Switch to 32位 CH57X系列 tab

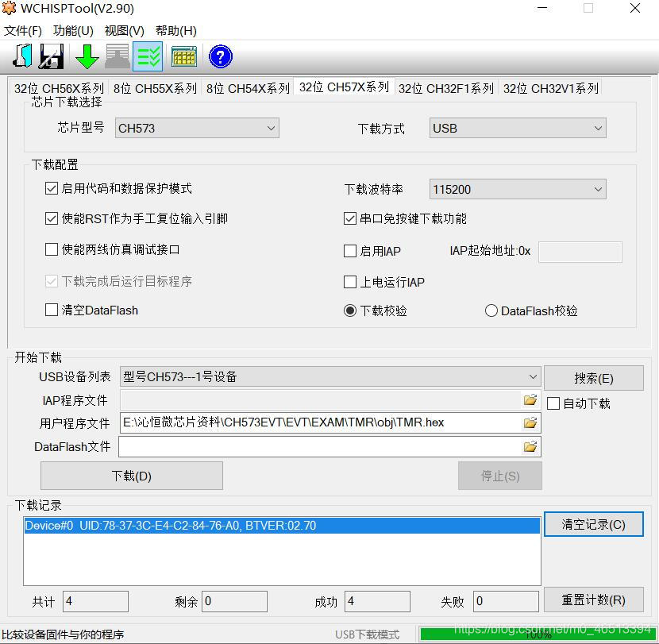tap(344, 87)
